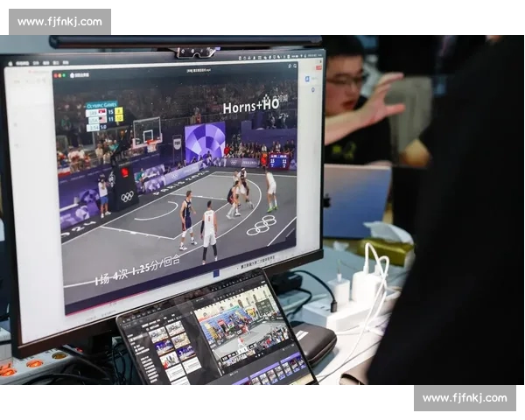Select second clip thumbnail in tablet browser top row
This screenshot has width=525, height=420.
coord(176,328)
